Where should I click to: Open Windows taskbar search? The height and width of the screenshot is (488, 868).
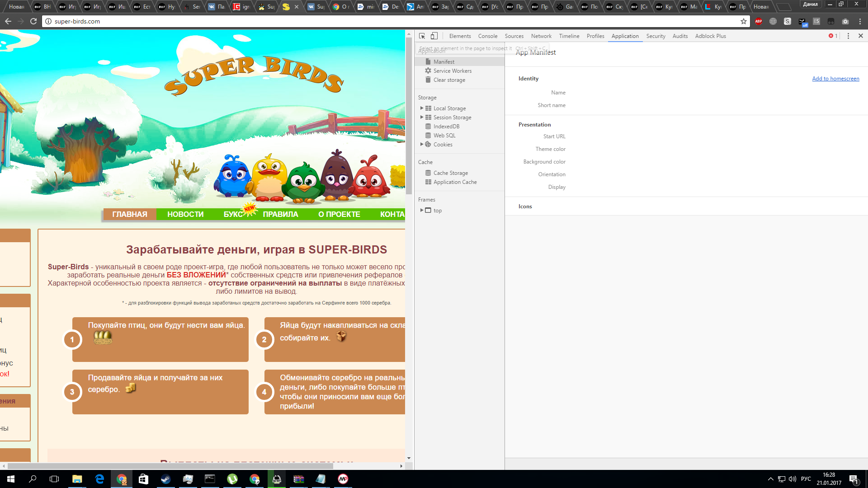33,479
